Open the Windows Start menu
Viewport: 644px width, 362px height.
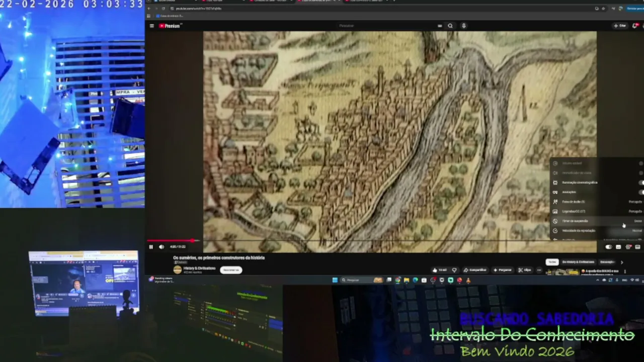pos(335,280)
